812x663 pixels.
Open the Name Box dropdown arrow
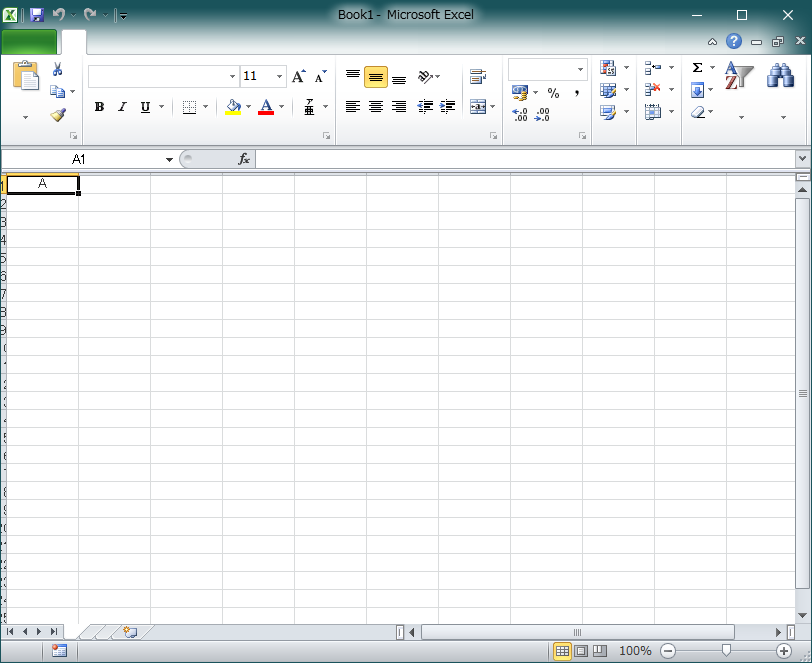point(169,160)
